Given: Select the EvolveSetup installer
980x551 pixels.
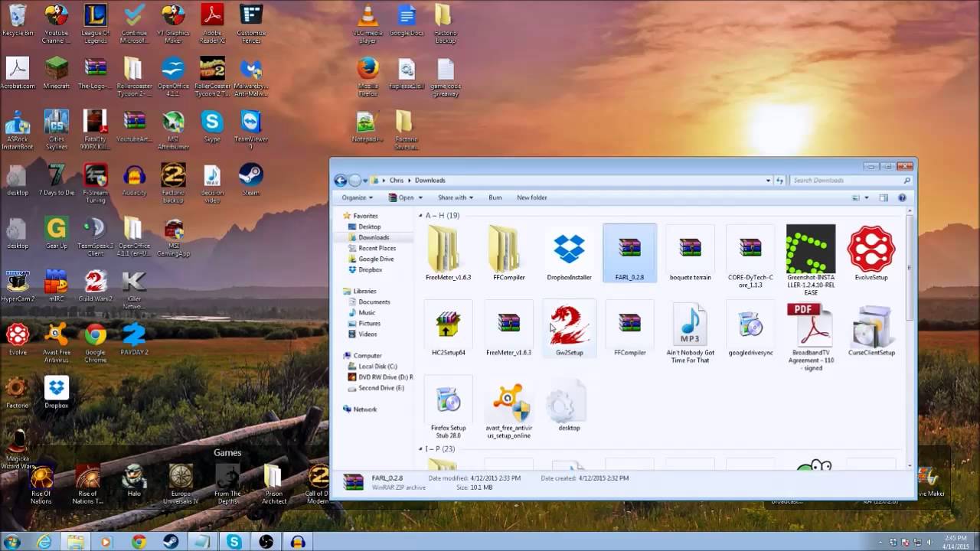Looking at the screenshot, I should click(871, 253).
